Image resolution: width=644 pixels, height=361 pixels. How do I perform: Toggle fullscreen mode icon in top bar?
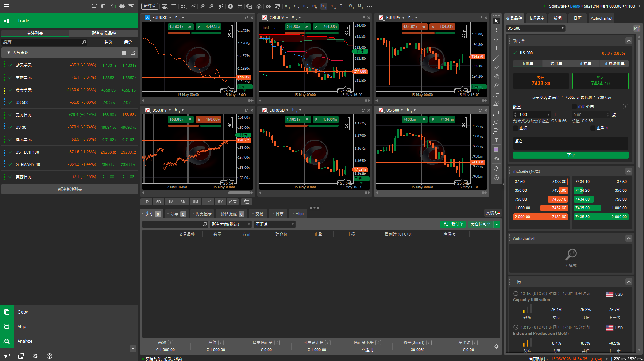pyautogui.click(x=95, y=6)
